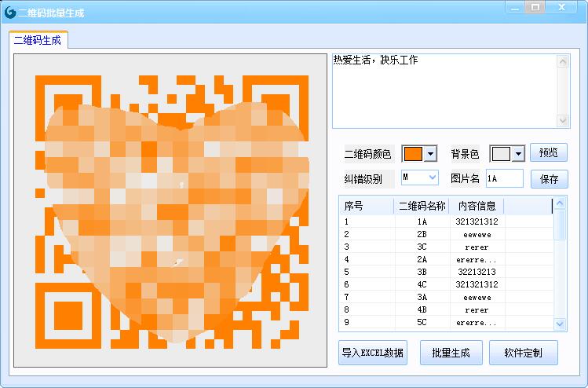Screen dimensions: 588x388
Task: Switch to the 二维码生成 tab
Action: 38,40
